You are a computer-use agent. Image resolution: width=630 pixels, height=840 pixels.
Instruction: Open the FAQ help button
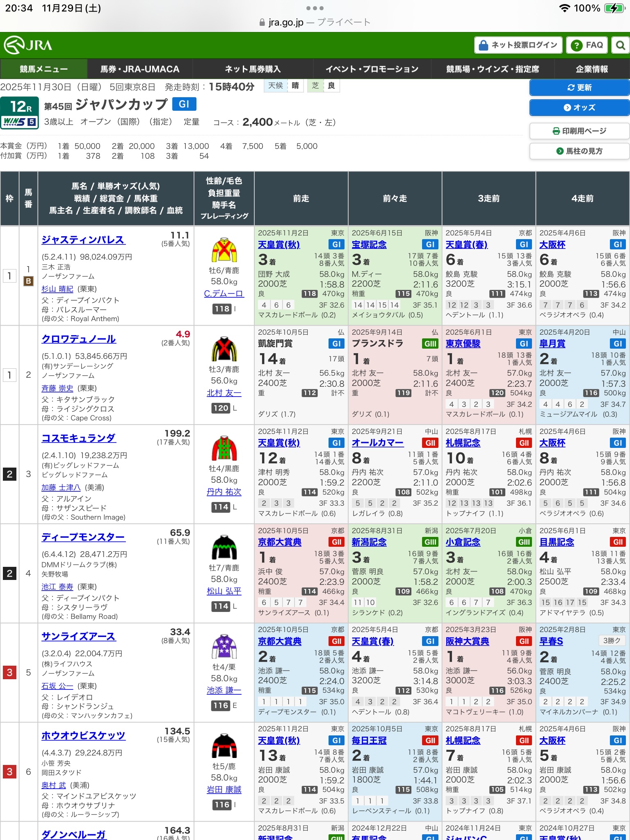tap(587, 45)
